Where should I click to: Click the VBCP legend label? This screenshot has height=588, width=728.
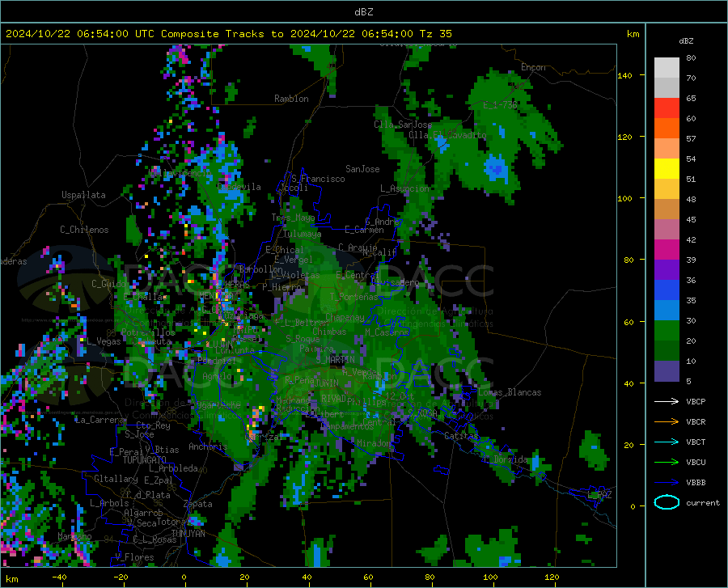[696, 401]
